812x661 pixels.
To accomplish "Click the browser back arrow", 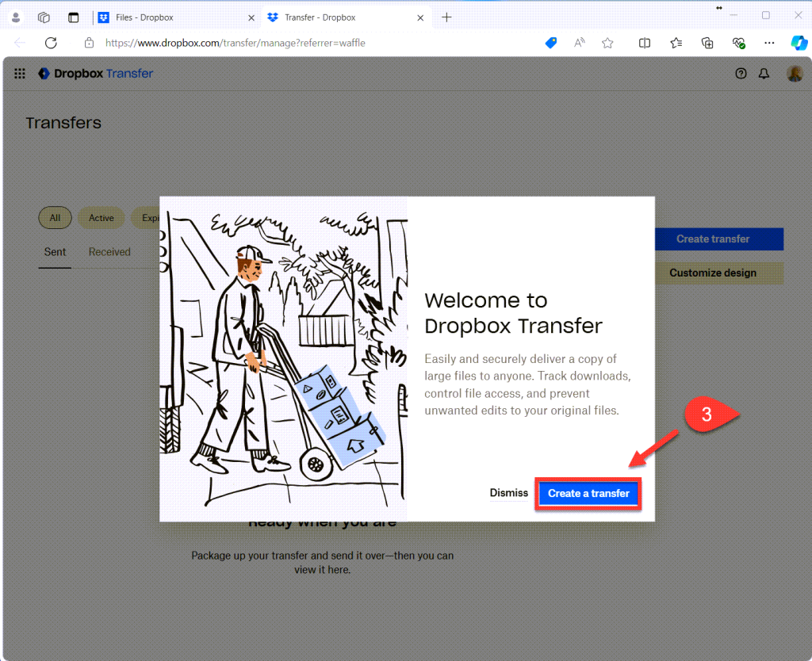I will pyautogui.click(x=20, y=43).
